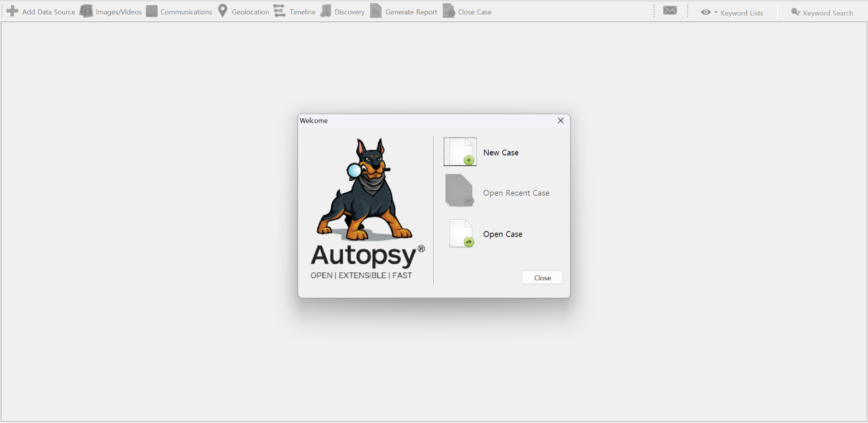Click the Close button in Welcome dialog
Image resolution: width=868 pixels, height=423 pixels.
(542, 277)
